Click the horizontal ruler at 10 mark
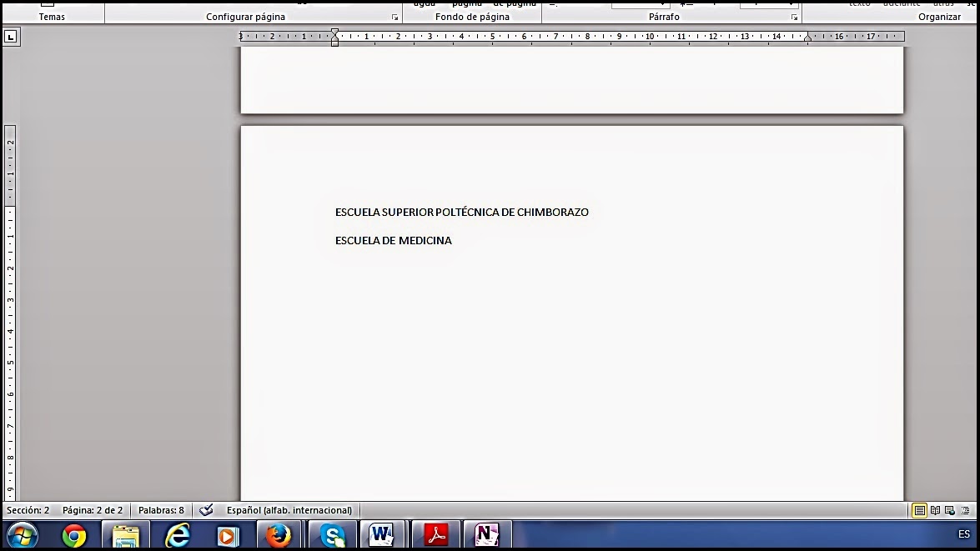The image size is (980, 551). click(650, 36)
